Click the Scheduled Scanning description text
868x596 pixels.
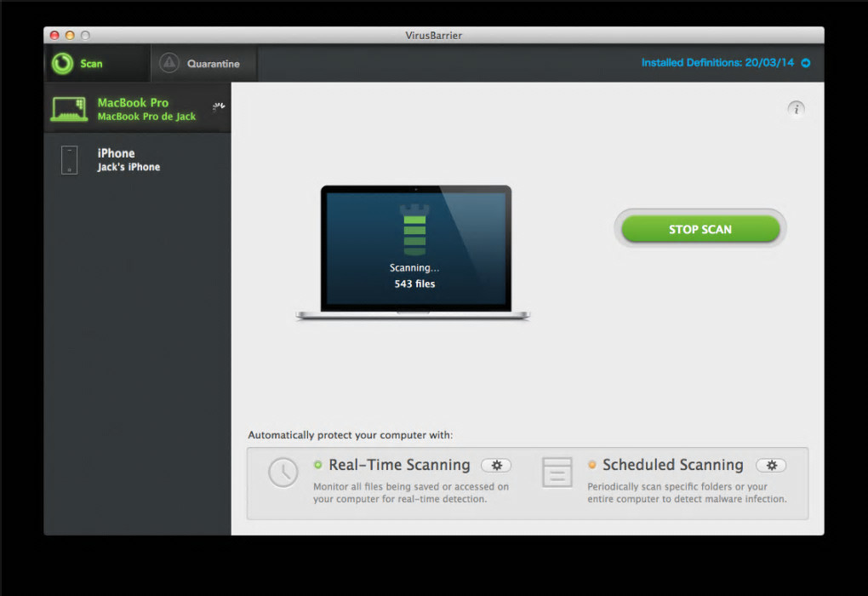tap(687, 492)
